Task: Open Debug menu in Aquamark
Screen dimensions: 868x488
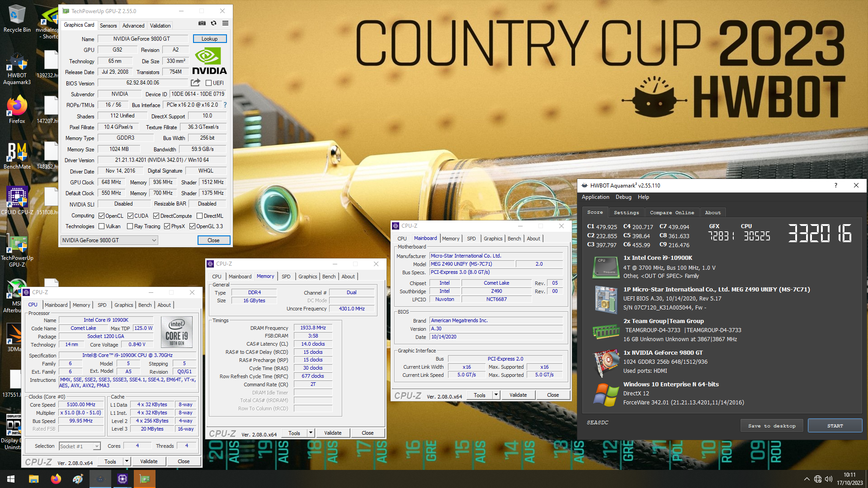Action: pos(623,197)
